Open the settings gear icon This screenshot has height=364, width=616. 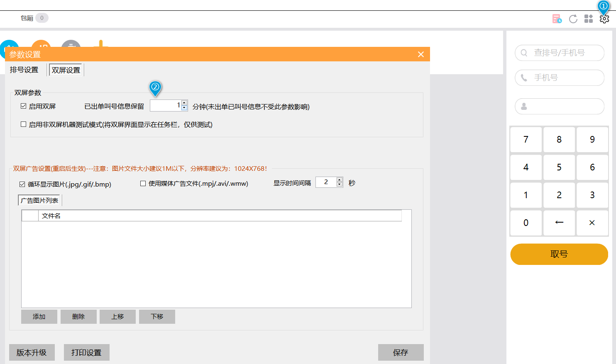(604, 19)
